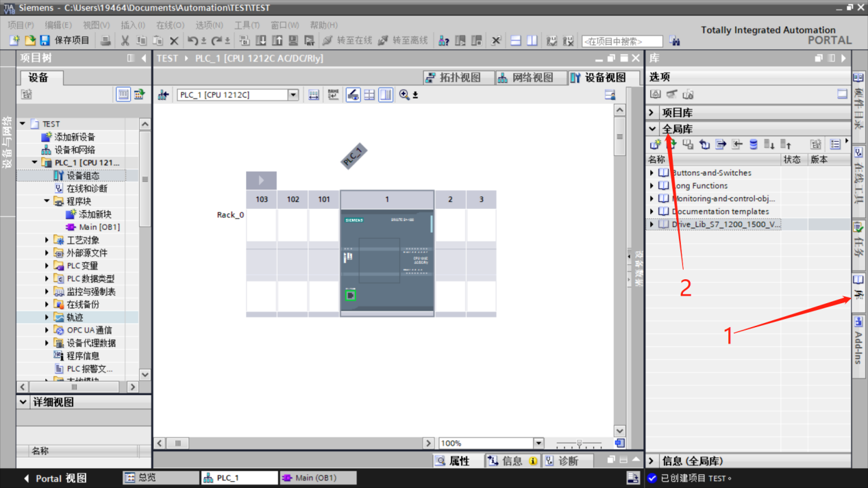Click the project search go icon
Image resolution: width=868 pixels, height=488 pixels.
tap(674, 41)
